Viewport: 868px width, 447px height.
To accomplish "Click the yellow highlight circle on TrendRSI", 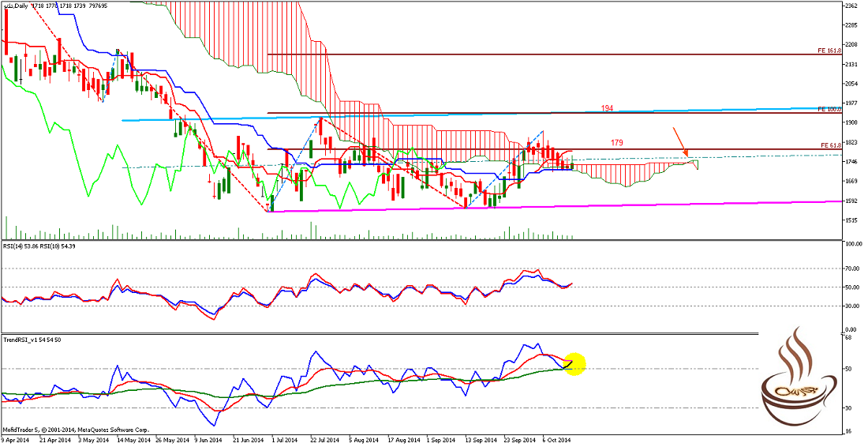I will pyautogui.click(x=574, y=363).
